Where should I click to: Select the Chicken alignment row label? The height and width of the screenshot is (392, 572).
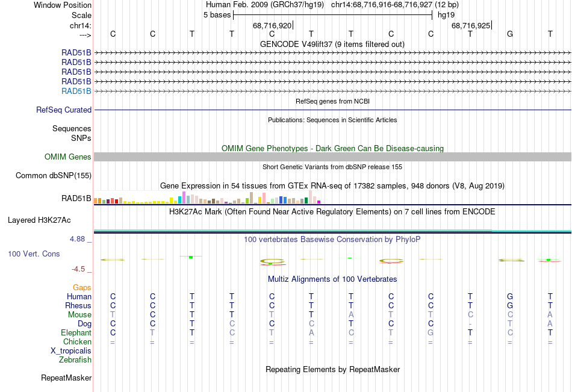[77, 341]
